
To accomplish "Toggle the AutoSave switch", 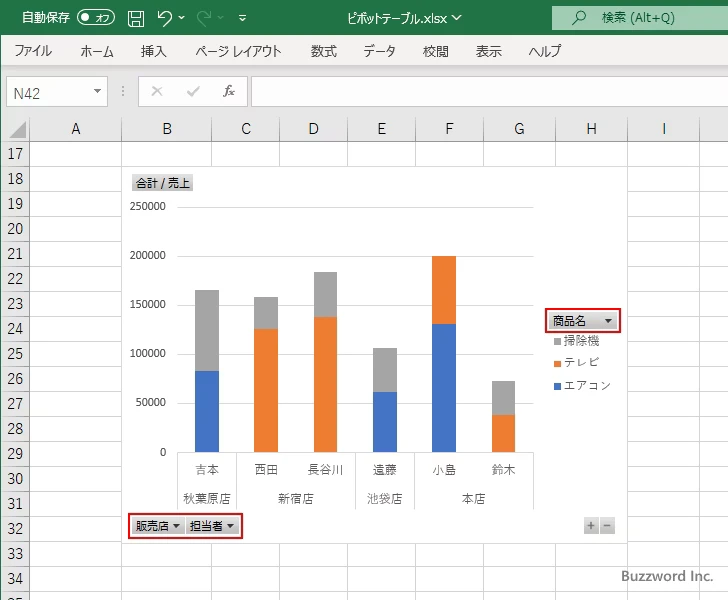I will click(x=96, y=18).
